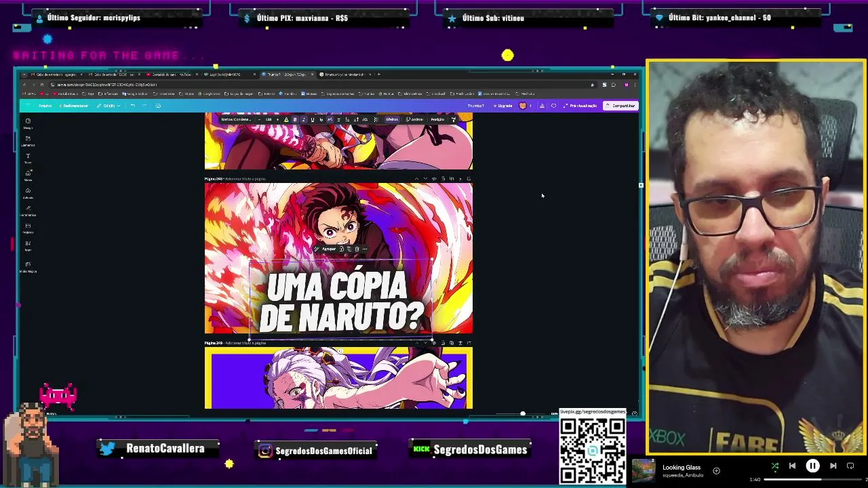868x488 pixels.
Task: Decrease font size with minus button
Action: 259,119
